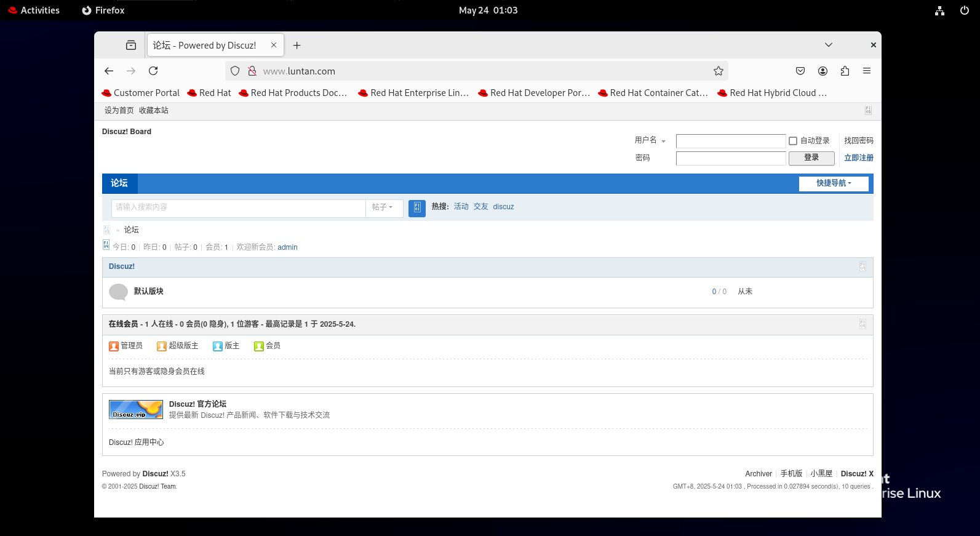Open Red Hat Products Doc bookmark
Image resolution: width=980 pixels, height=536 pixels.
[x=293, y=93]
